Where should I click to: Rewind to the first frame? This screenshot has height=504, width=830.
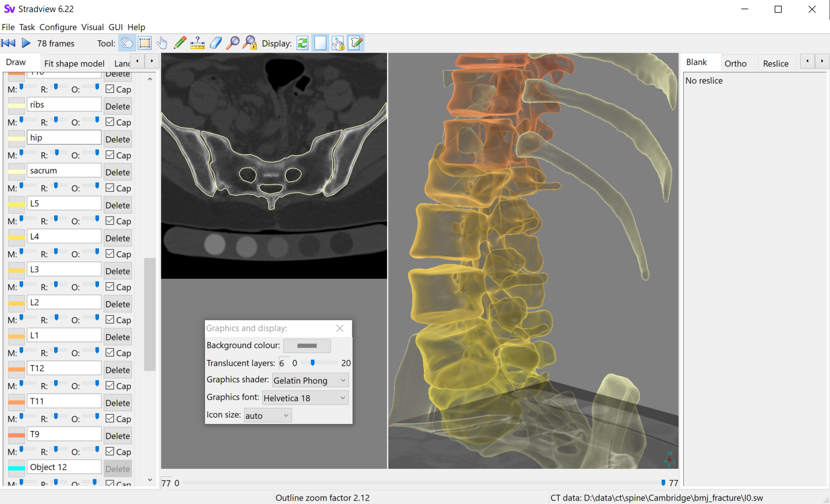click(8, 43)
